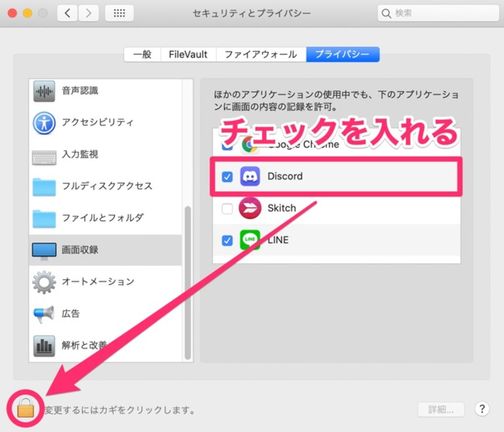504x432 pixels.
Task: Click the sidebar list scrollbar
Action: click(x=188, y=283)
